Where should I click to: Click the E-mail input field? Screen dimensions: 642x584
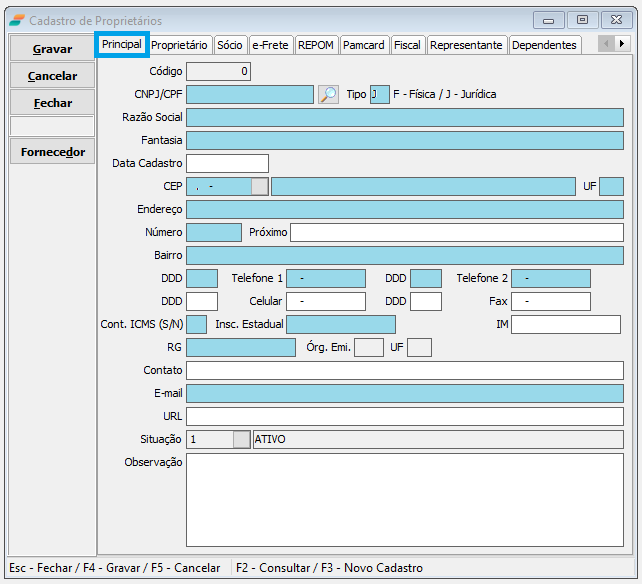click(404, 393)
